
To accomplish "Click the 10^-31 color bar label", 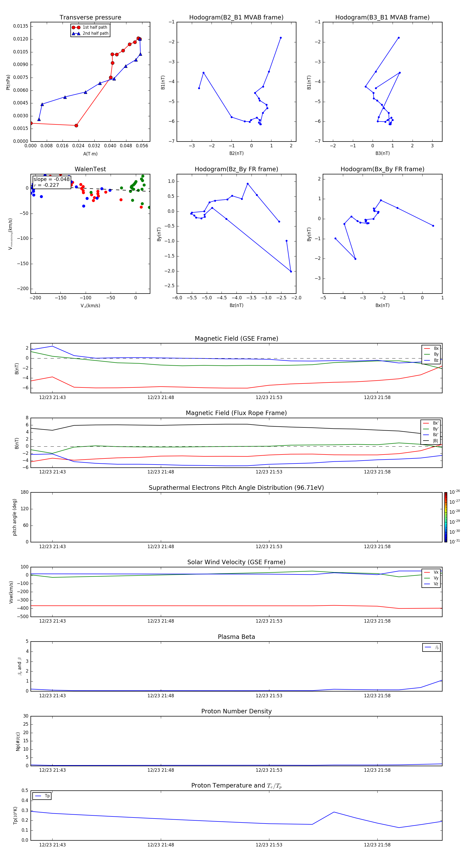I will point(455,542).
